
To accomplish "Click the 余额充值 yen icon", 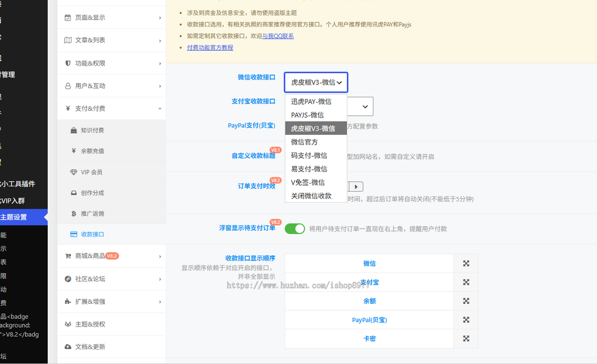I will tap(74, 151).
